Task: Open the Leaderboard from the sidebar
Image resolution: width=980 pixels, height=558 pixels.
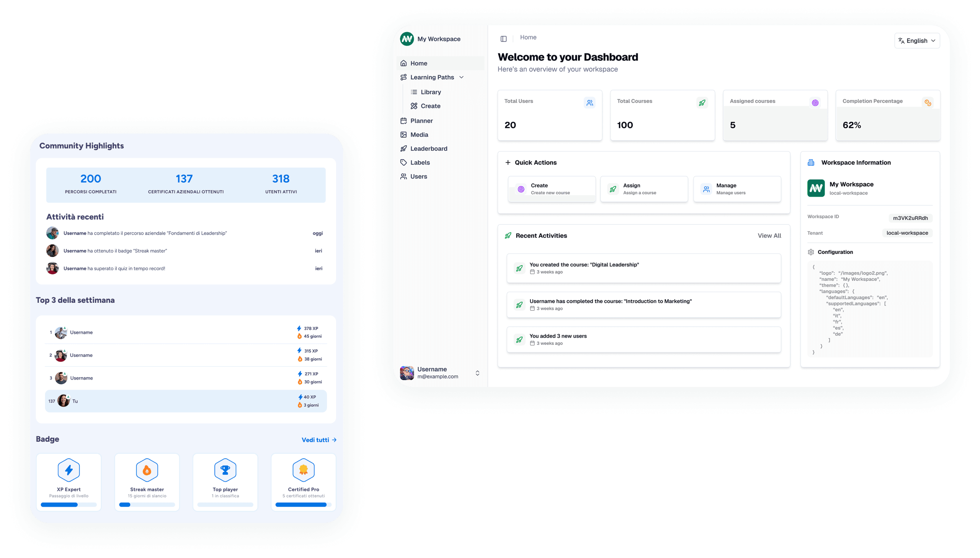Action: [x=428, y=148]
